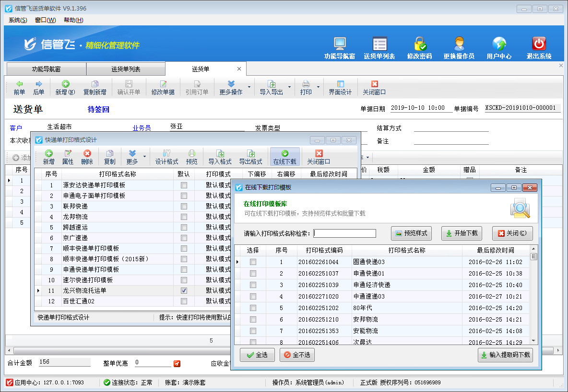This screenshot has width=568, height=392.
Task: Tick the checkbox for 80年代
Action: (253, 308)
